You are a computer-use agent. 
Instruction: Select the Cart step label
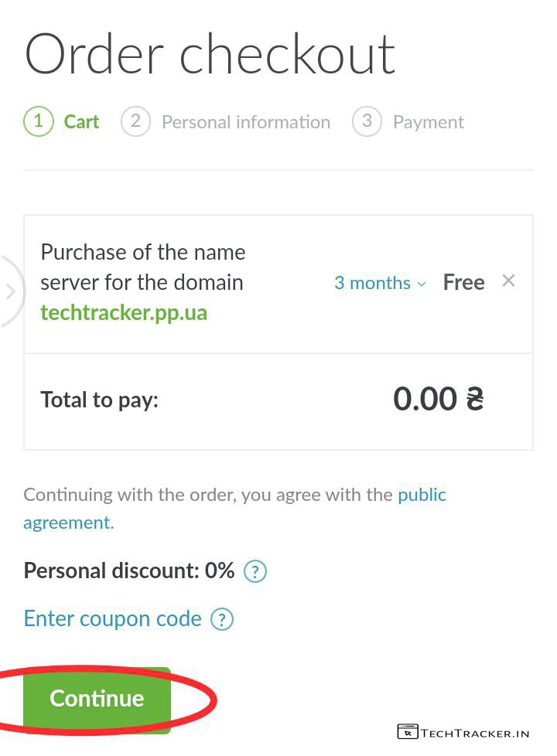tap(81, 122)
